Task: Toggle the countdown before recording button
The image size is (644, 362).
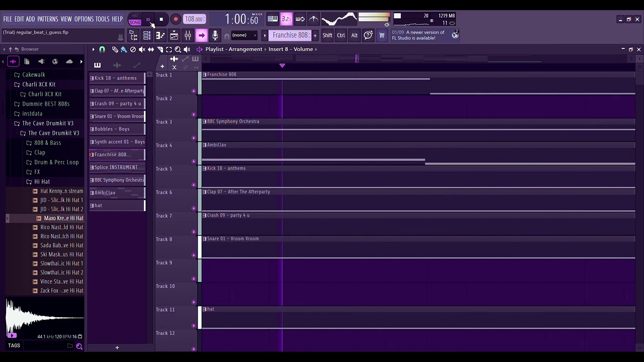Action: (x=286, y=19)
